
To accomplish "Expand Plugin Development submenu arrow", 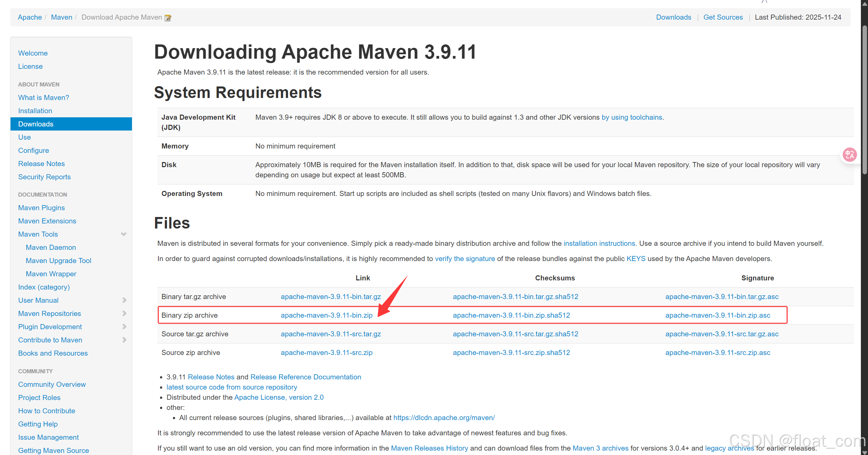I will 124,327.
